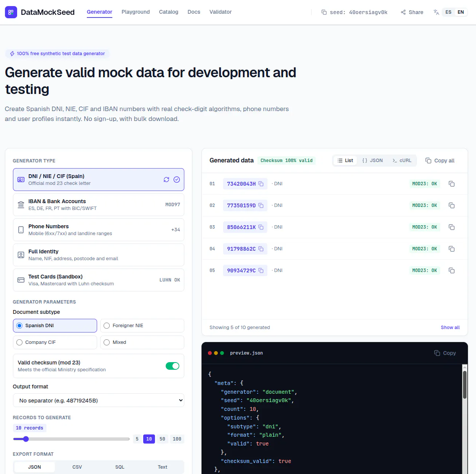Copy value 90934729C inline icon
The width and height of the screenshot is (476, 474).
(x=261, y=270)
